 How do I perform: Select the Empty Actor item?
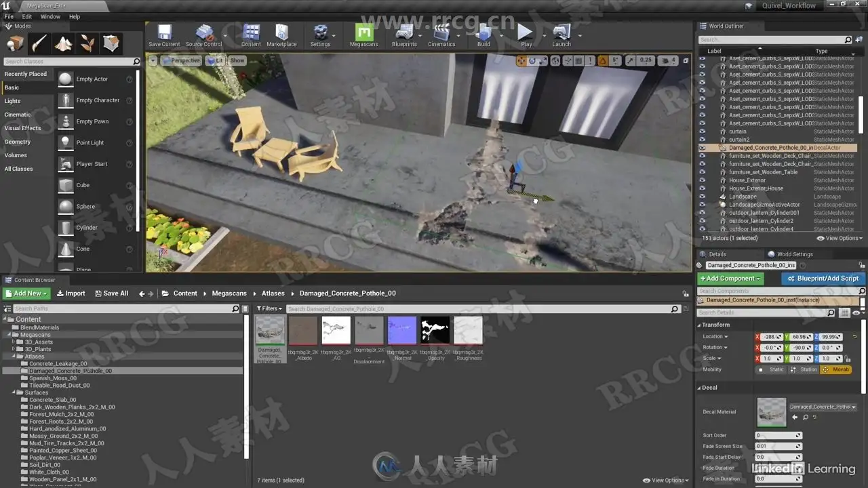tap(96, 79)
